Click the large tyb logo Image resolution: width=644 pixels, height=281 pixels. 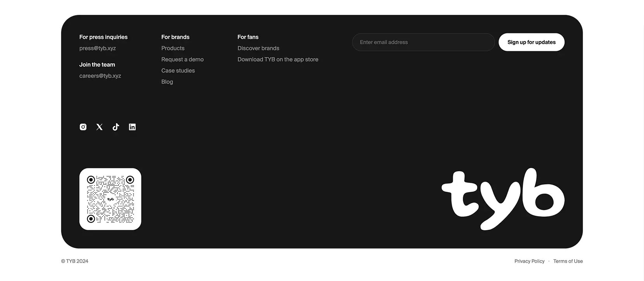(x=503, y=199)
